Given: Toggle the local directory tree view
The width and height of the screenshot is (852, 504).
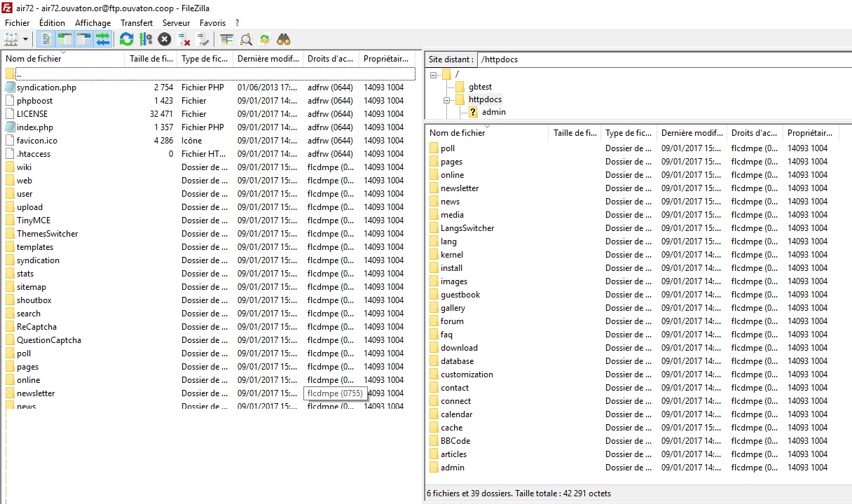Looking at the screenshot, I should coord(65,39).
